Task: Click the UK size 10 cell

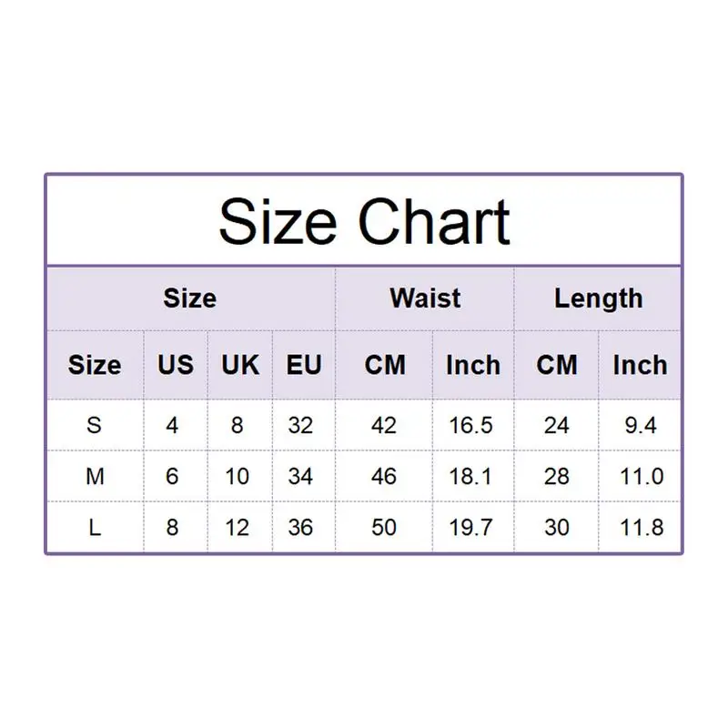Action: coord(237,476)
